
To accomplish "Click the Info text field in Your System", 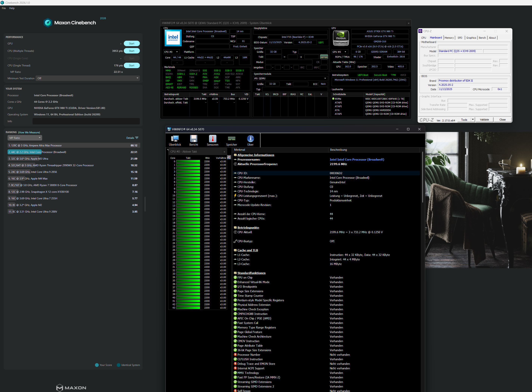I will click(x=86, y=121).
